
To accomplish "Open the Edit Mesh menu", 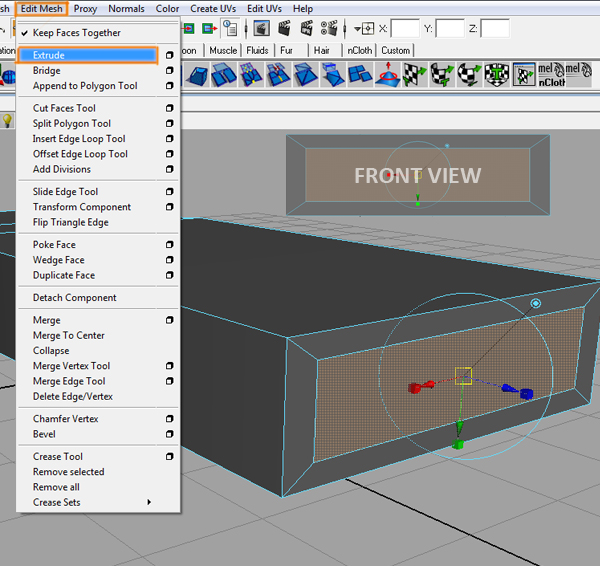I will coord(42,8).
